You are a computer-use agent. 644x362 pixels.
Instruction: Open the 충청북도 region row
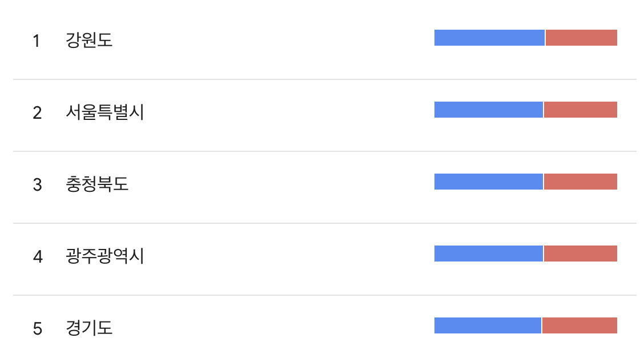(97, 185)
